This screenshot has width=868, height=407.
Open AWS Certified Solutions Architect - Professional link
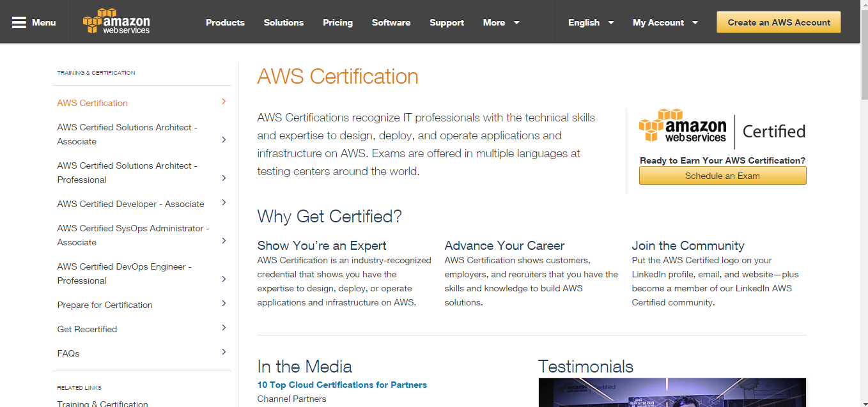(127, 173)
